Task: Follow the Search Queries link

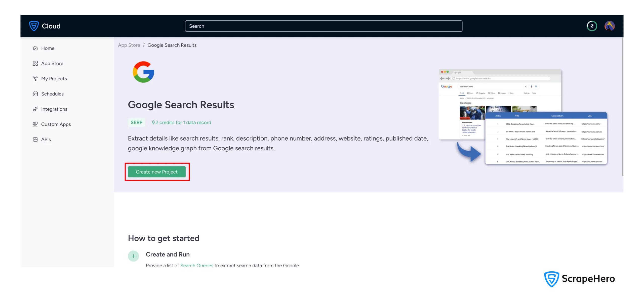Action: 196,265
